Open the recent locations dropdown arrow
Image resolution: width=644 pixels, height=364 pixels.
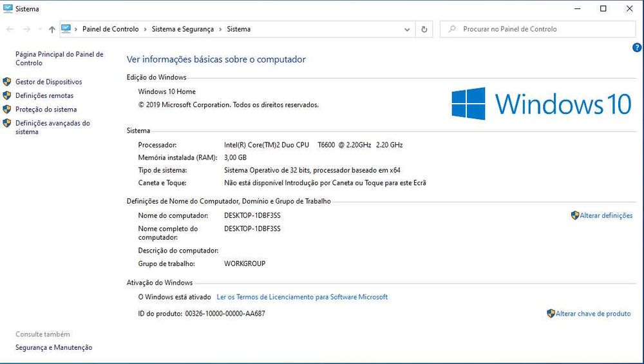pos(40,29)
